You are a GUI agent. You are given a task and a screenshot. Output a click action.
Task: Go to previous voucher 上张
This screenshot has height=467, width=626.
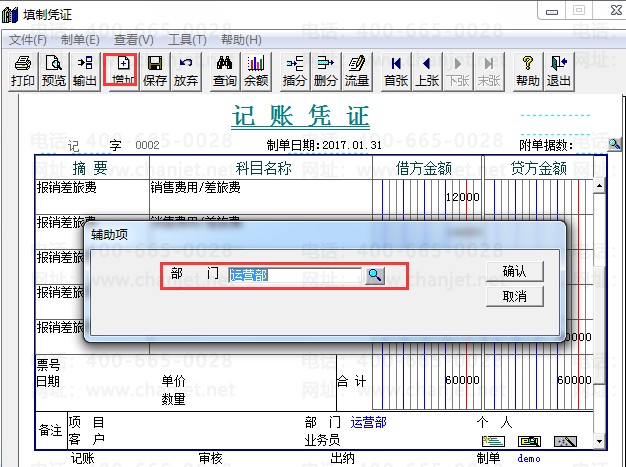[427, 71]
